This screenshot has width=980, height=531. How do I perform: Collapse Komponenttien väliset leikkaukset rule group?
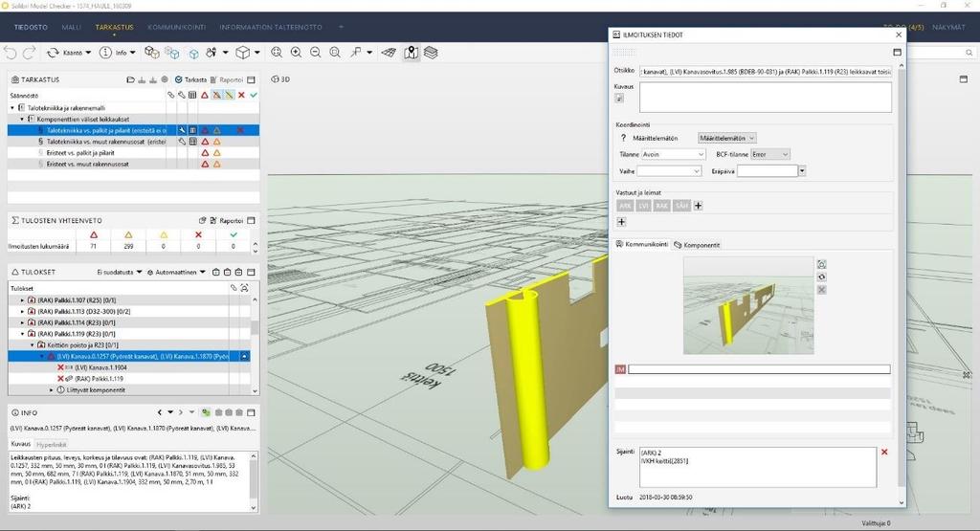point(22,119)
